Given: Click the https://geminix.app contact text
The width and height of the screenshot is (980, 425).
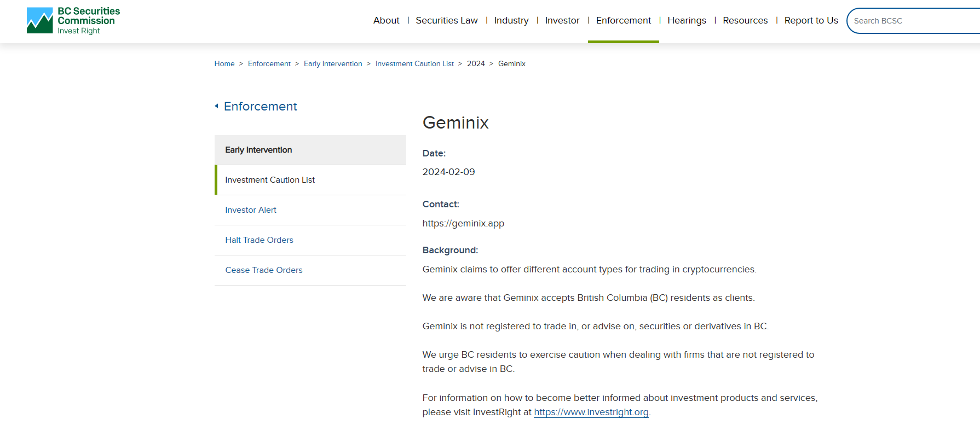Looking at the screenshot, I should click(x=463, y=223).
